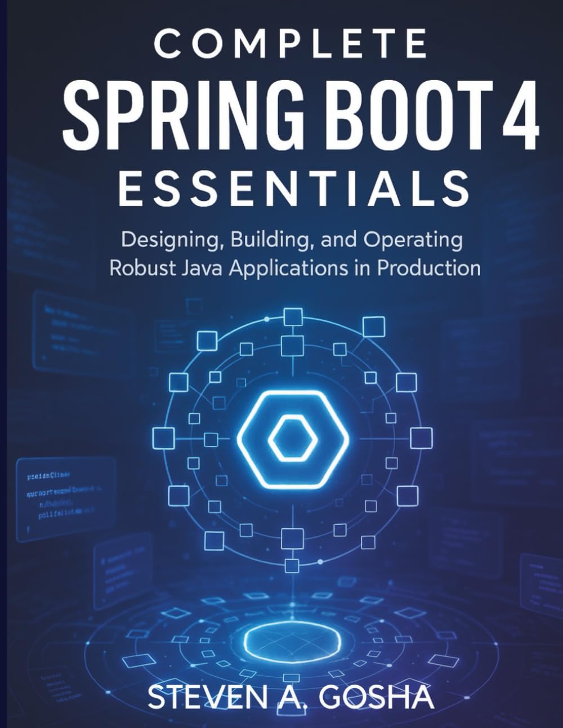
Task: Click subtitle line "Designing, Building, and Operating"
Action: coord(293,240)
